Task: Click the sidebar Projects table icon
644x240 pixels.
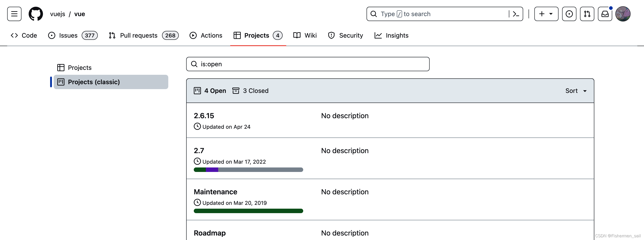Action: [61, 68]
